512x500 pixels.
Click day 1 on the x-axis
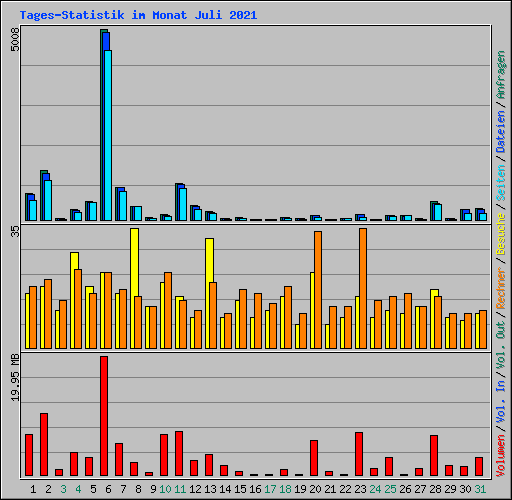[33, 489]
